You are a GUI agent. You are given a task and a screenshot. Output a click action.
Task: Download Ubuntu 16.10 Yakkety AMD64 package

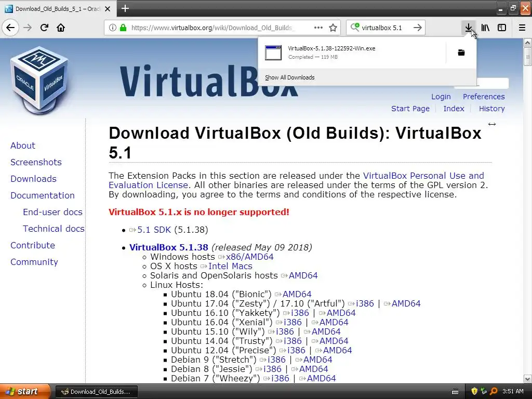[x=341, y=313]
